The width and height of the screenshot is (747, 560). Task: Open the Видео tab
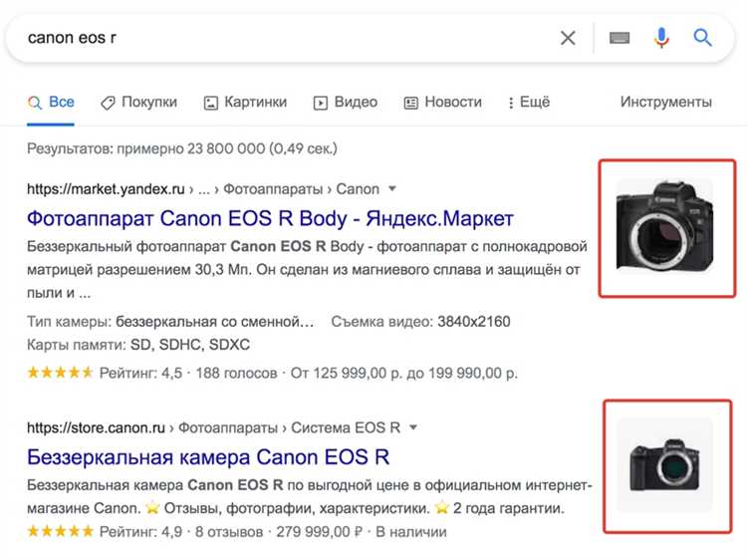[x=345, y=102]
